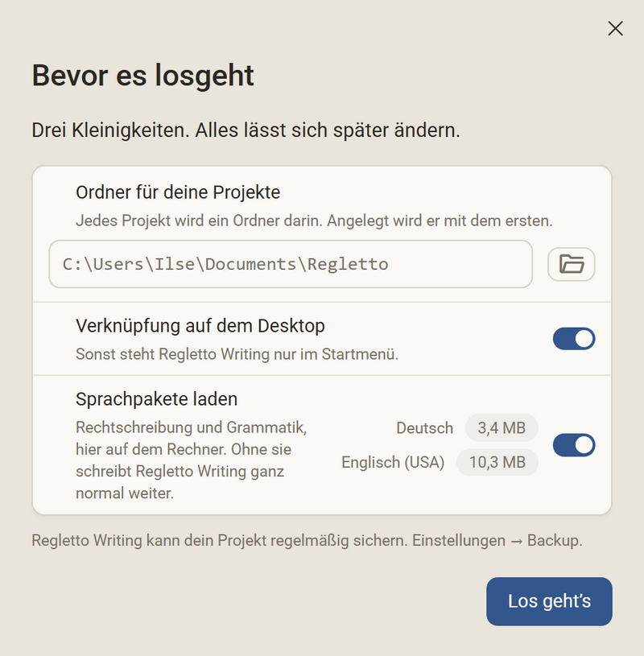Image resolution: width=644 pixels, height=656 pixels.
Task: Click the Rechtschreibung und Grammatik description
Action: pyautogui.click(x=192, y=460)
